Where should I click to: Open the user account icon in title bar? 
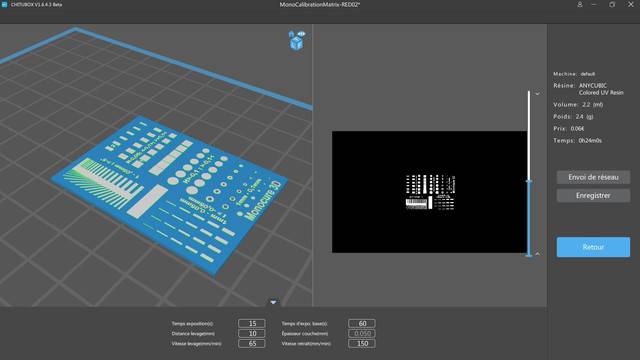click(580, 4)
